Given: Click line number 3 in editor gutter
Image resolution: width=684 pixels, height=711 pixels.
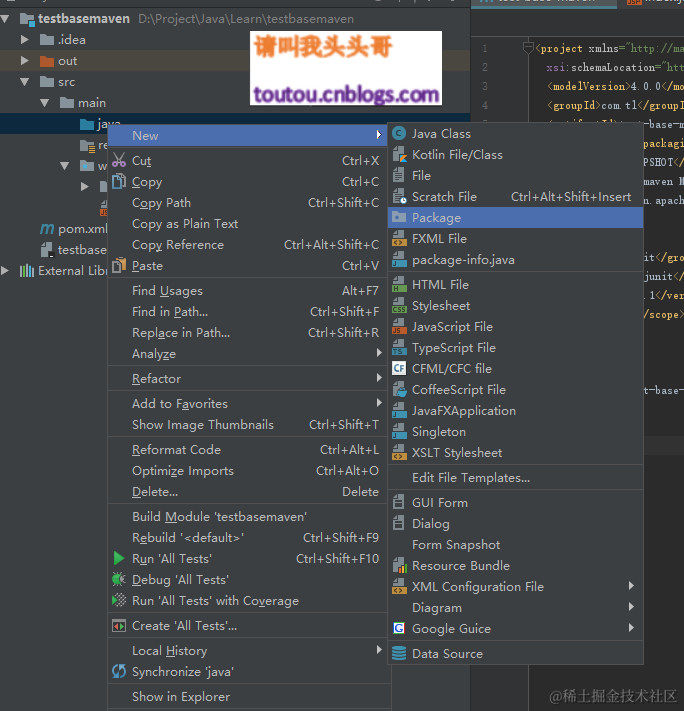Looking at the screenshot, I should point(485,86).
